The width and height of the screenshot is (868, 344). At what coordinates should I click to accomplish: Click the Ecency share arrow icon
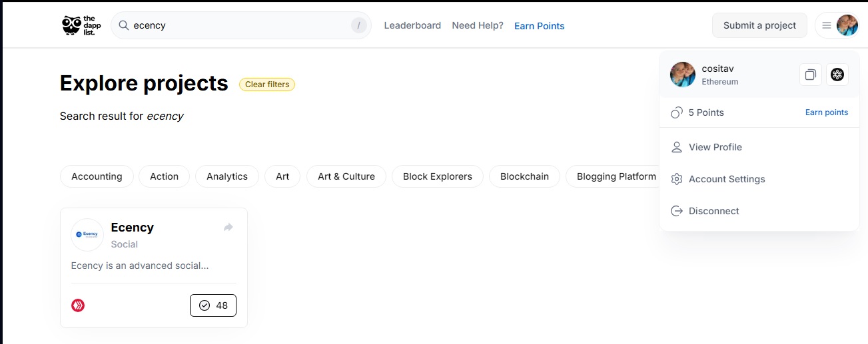228,228
